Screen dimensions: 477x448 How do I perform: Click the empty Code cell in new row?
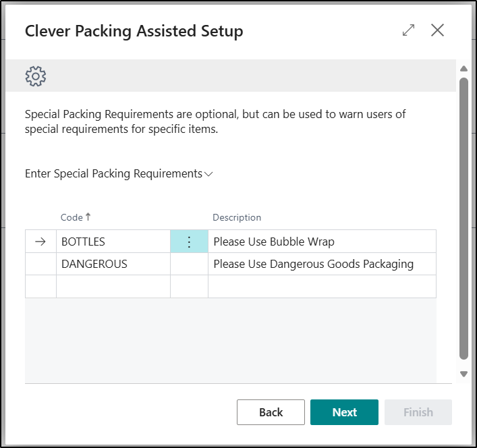click(x=113, y=286)
